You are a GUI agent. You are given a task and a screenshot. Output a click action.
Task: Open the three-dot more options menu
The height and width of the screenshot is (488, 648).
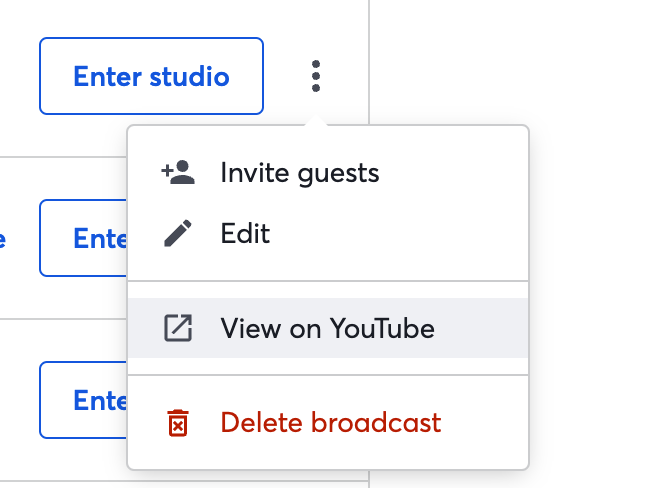(x=316, y=76)
